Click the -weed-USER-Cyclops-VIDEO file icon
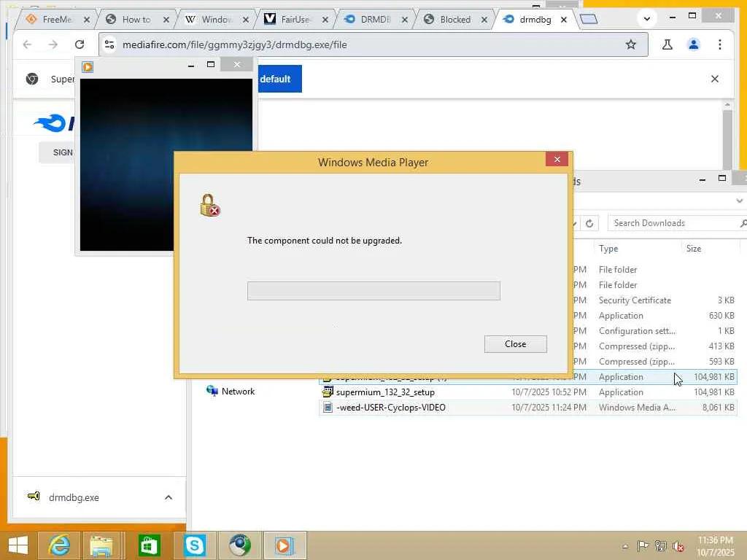 (328, 408)
